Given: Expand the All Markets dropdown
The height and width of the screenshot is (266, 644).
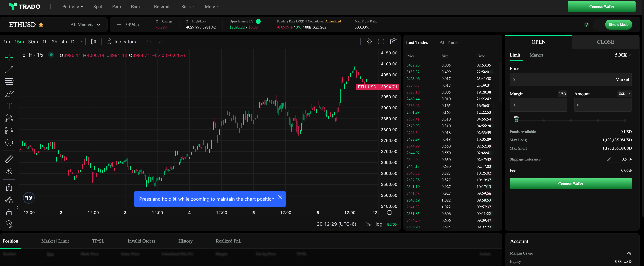Looking at the screenshot, I should (85, 24).
